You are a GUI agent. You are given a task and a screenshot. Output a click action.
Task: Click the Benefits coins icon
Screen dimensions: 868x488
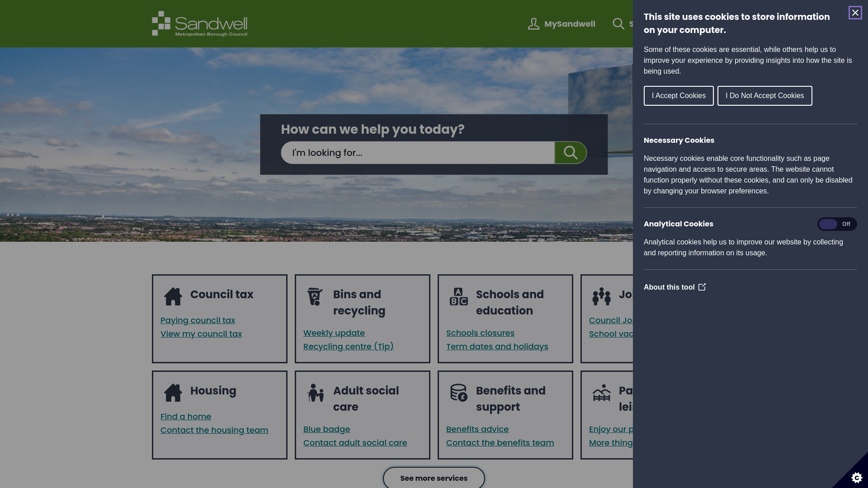(458, 393)
